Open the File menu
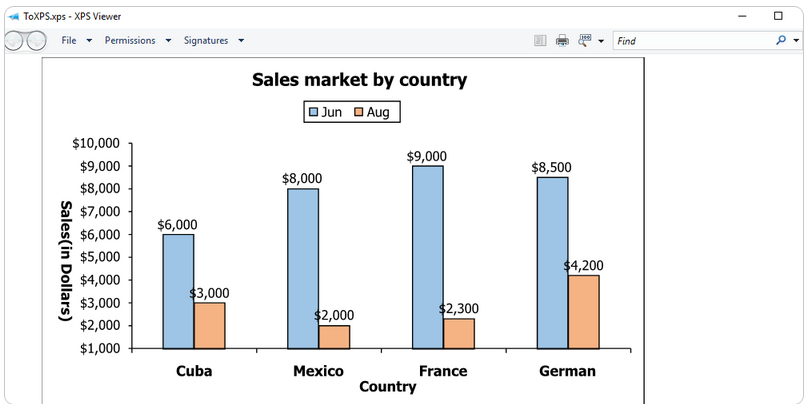 click(69, 41)
